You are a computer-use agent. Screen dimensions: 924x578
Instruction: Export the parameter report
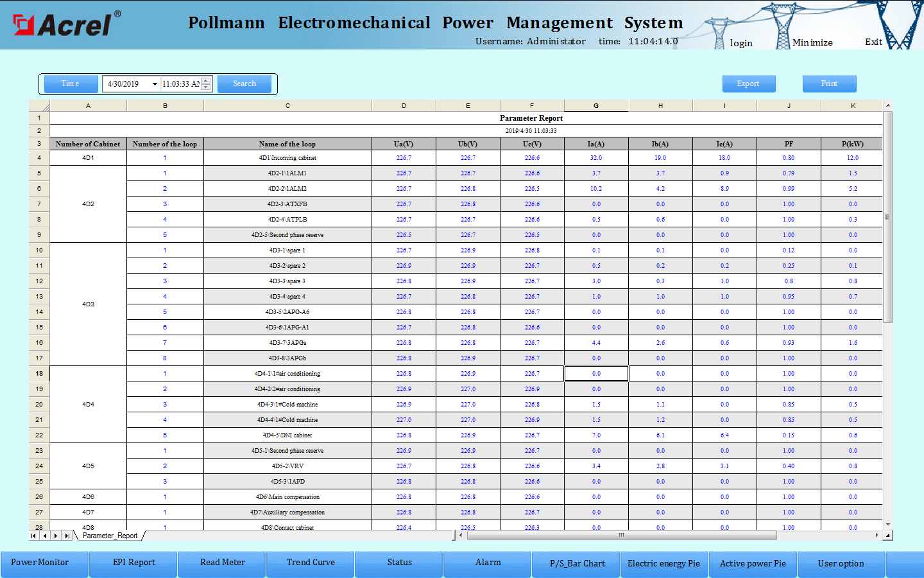748,84
